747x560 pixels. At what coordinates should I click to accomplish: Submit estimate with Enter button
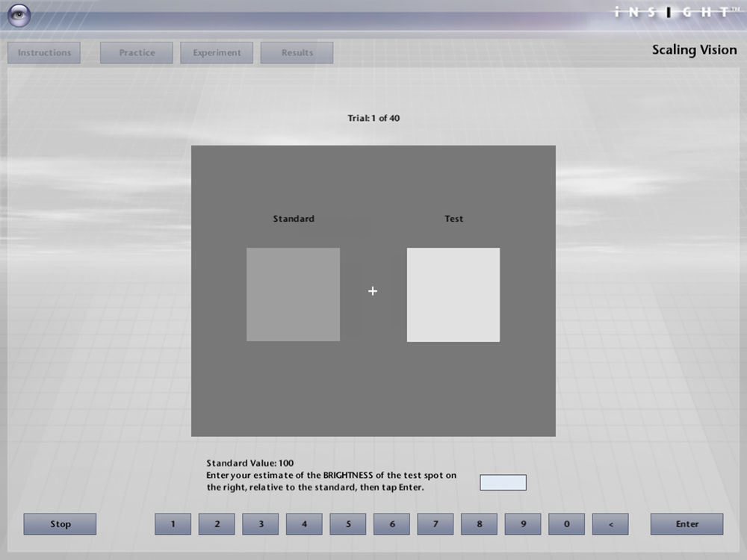(687, 524)
